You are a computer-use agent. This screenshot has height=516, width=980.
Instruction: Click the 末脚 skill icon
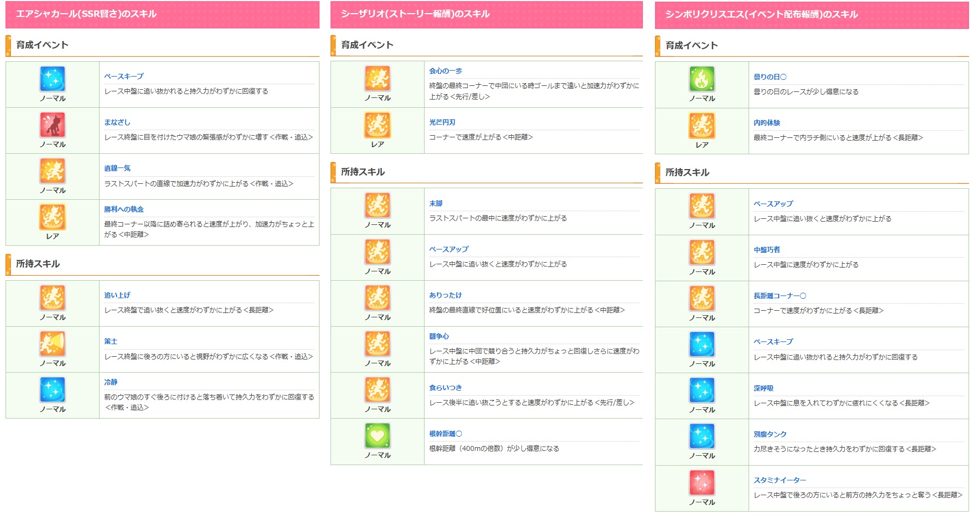tap(378, 205)
